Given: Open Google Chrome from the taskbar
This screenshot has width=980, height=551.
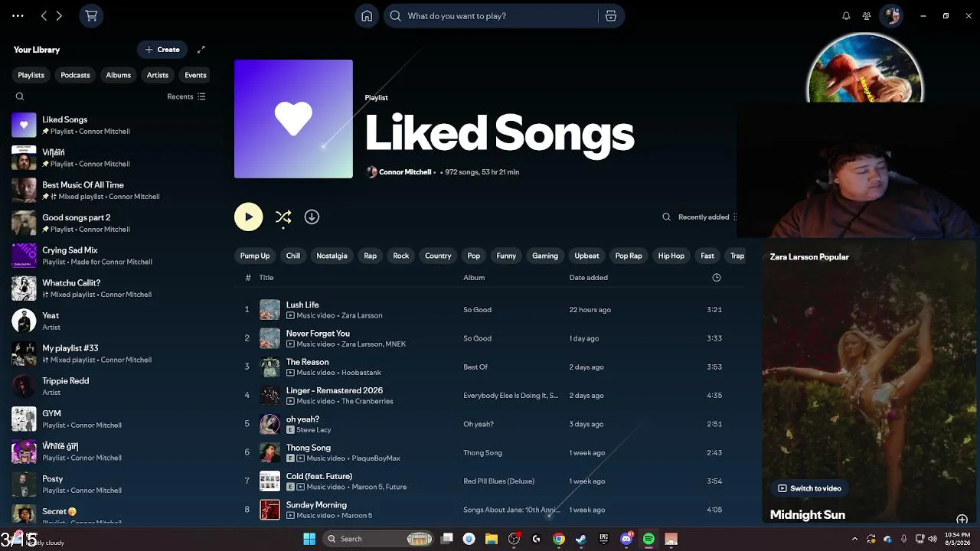Looking at the screenshot, I should click(x=559, y=539).
